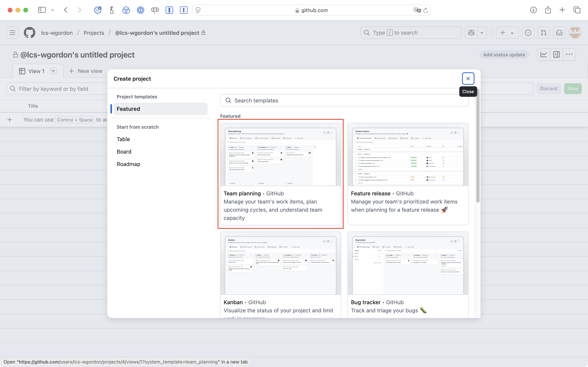Screen dimensions: 588x367
Task: Open the Issues icon in header
Action: (528, 33)
